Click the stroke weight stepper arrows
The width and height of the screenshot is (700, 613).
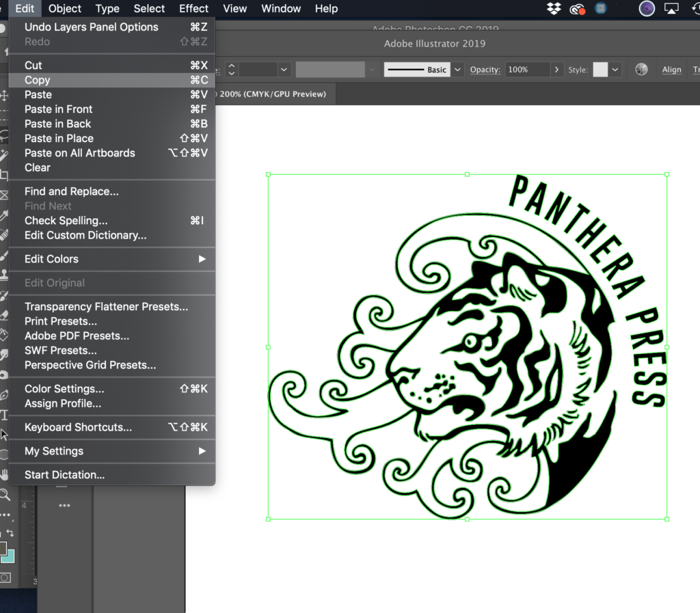tap(231, 70)
